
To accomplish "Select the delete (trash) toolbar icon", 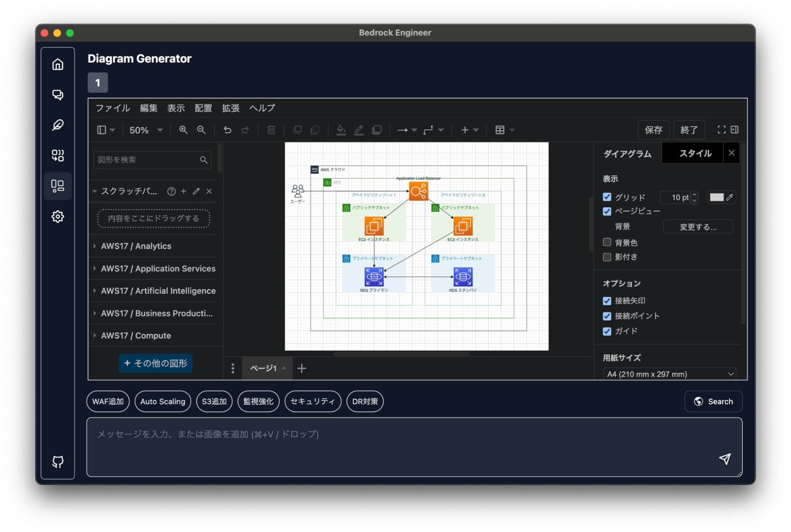I will (x=271, y=130).
